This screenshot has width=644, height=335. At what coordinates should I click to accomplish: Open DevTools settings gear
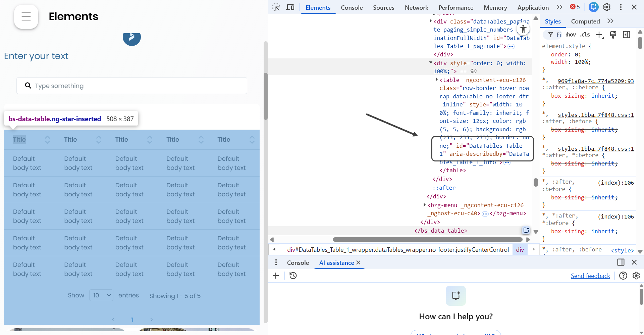[x=607, y=7]
